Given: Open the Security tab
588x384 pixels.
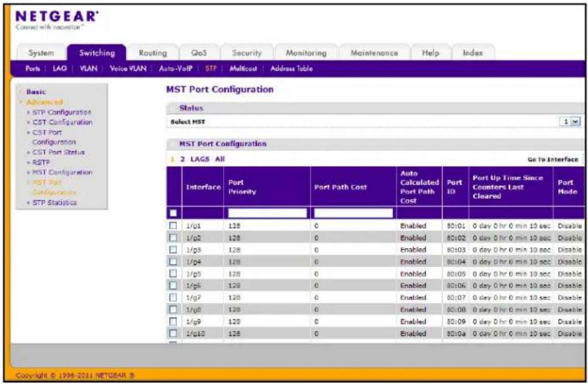Looking at the screenshot, I should click(246, 53).
